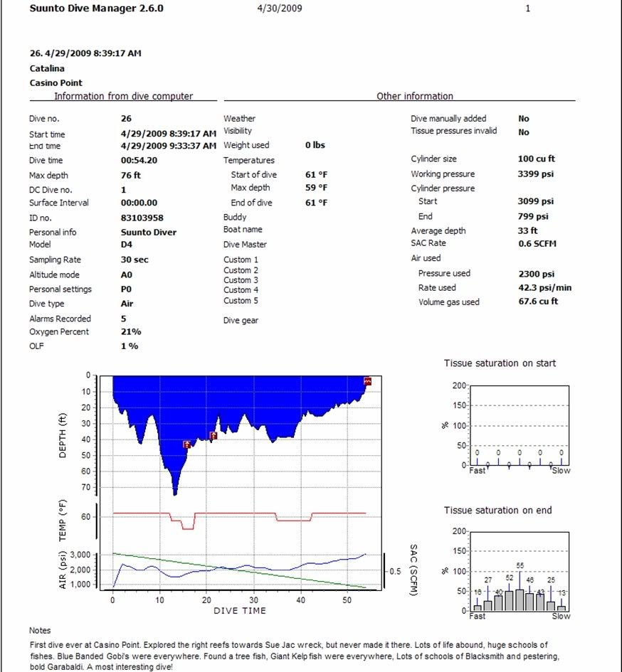
Task: Click the Personal settings value "P0"
Action: [126, 289]
